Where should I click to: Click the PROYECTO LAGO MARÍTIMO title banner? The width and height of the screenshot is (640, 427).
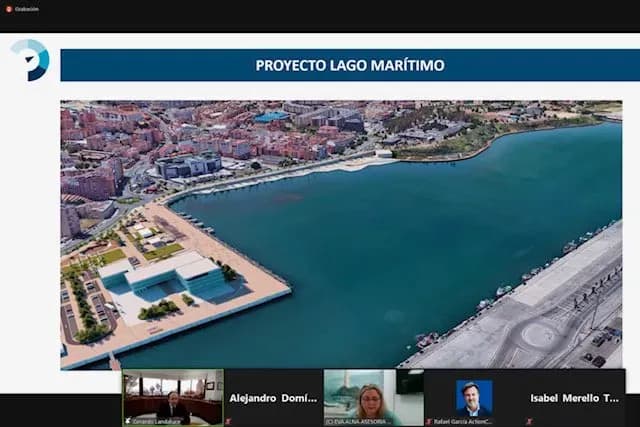pyautogui.click(x=350, y=65)
